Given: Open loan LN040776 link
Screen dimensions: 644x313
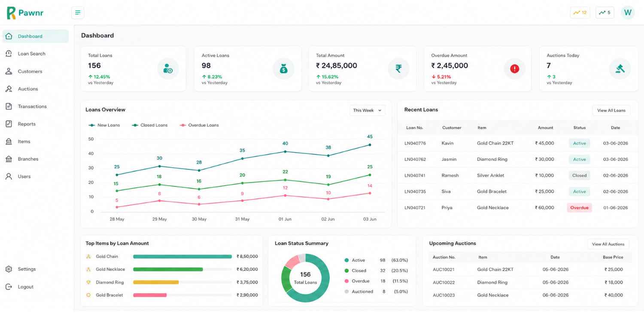Looking at the screenshot, I should click(x=415, y=143).
